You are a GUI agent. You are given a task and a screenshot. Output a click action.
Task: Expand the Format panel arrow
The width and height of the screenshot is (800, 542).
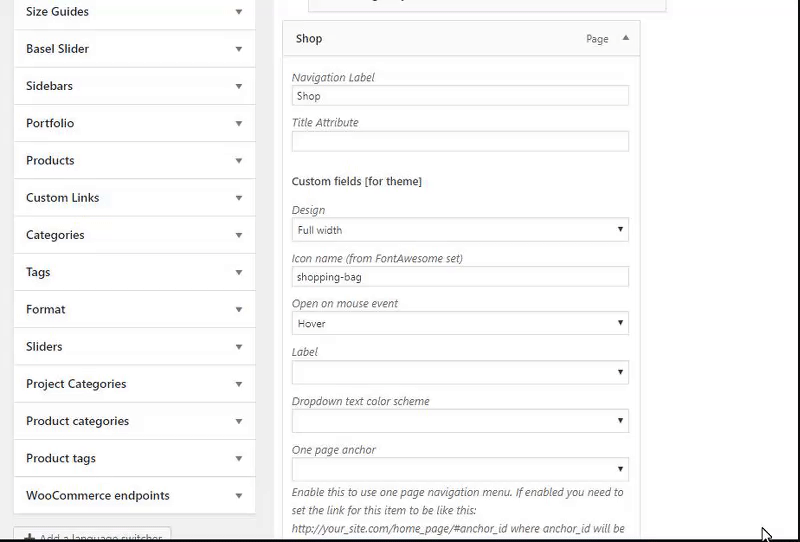(x=239, y=310)
